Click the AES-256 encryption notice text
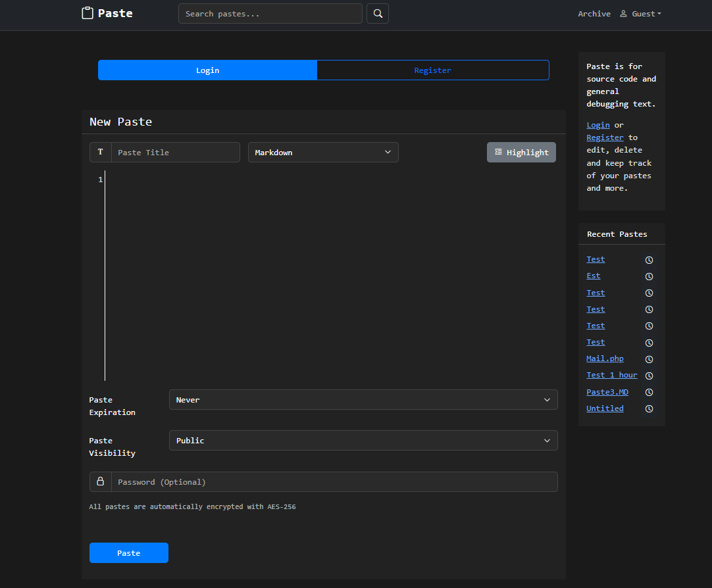Image resolution: width=712 pixels, height=588 pixels. coord(192,506)
